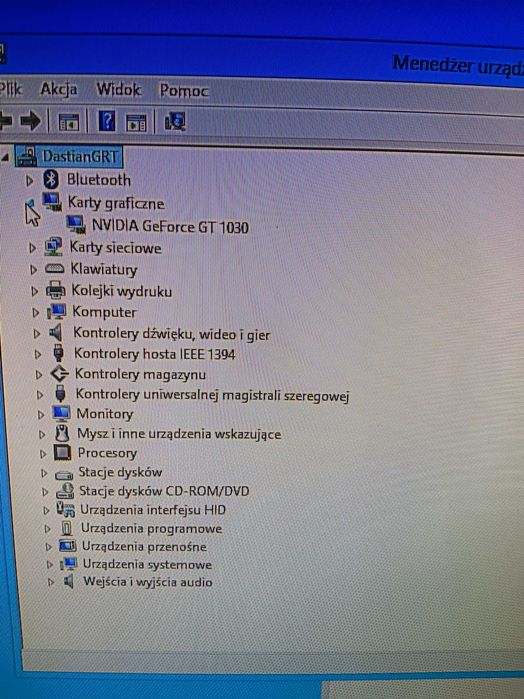The height and width of the screenshot is (699, 524).
Task: Click the CD-ROM/DVD drive icon
Action: click(65, 491)
